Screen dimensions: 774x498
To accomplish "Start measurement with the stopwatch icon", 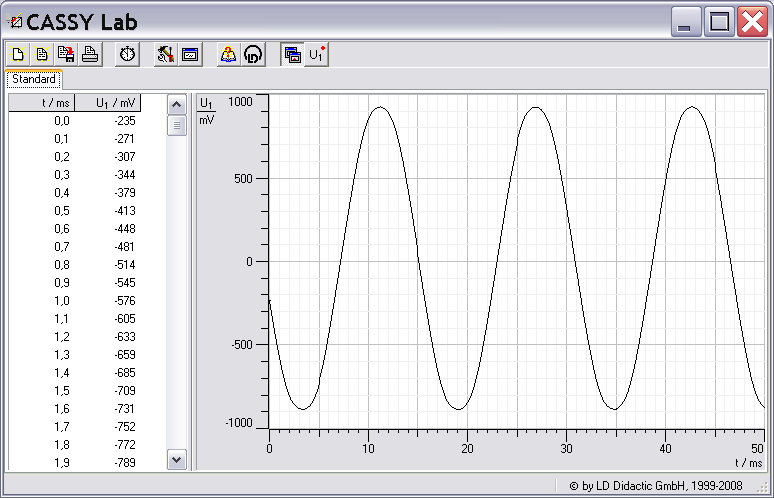I will point(127,54).
